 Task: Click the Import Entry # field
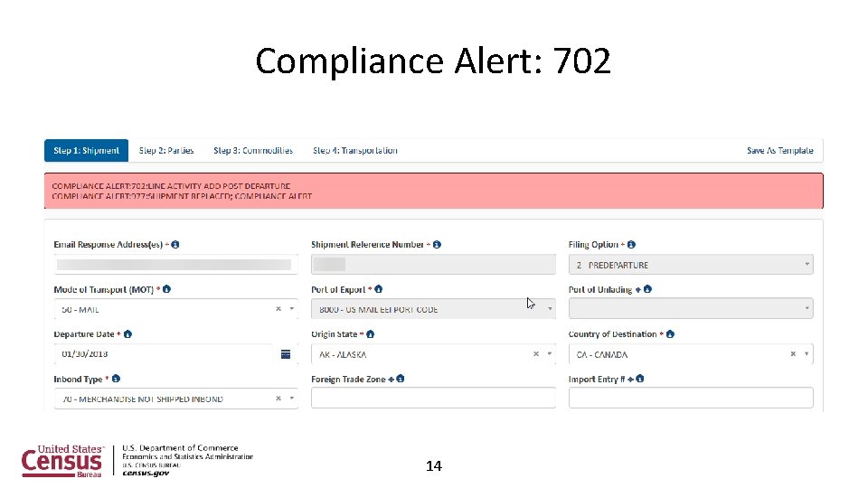point(691,398)
